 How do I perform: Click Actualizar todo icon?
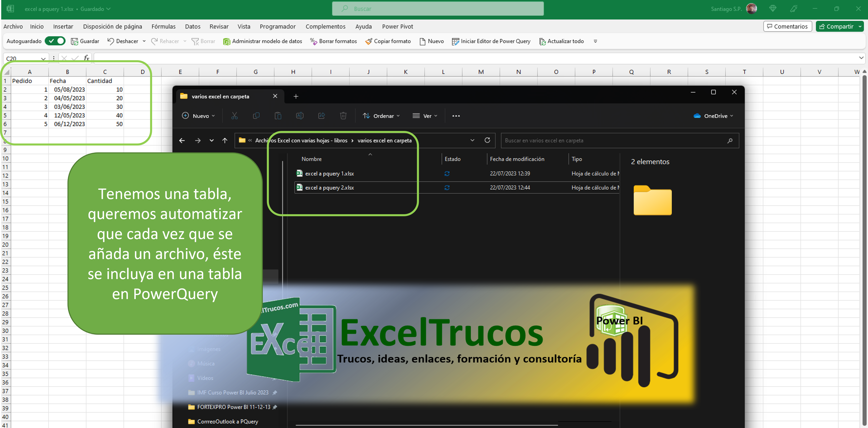[542, 41]
